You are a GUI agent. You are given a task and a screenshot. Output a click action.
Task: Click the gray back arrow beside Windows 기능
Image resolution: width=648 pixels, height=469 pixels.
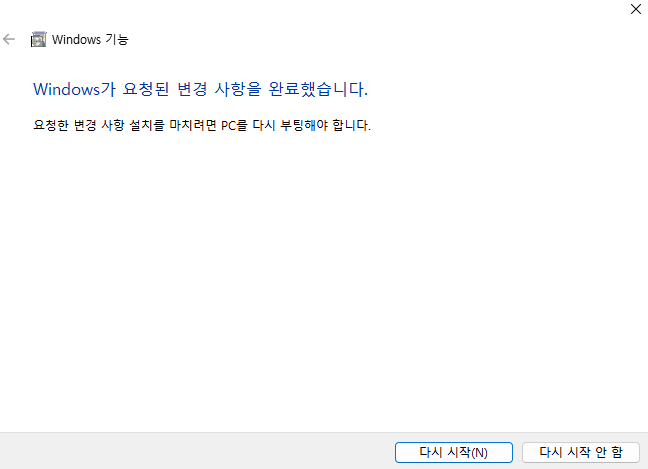click(x=9, y=40)
